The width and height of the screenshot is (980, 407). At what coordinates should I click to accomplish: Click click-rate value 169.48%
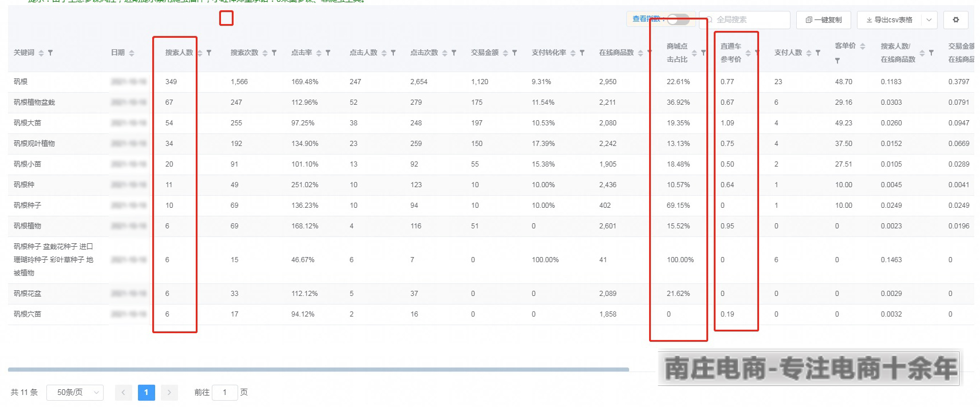(305, 82)
